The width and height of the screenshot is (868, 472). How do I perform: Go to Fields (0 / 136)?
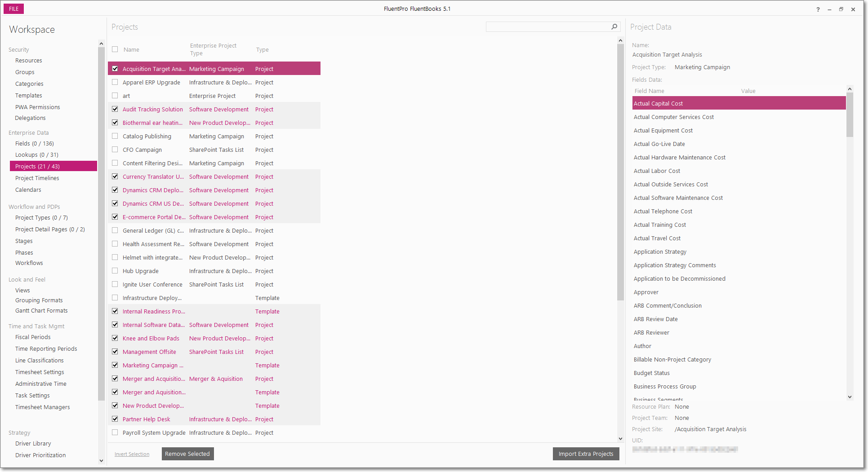tap(35, 144)
